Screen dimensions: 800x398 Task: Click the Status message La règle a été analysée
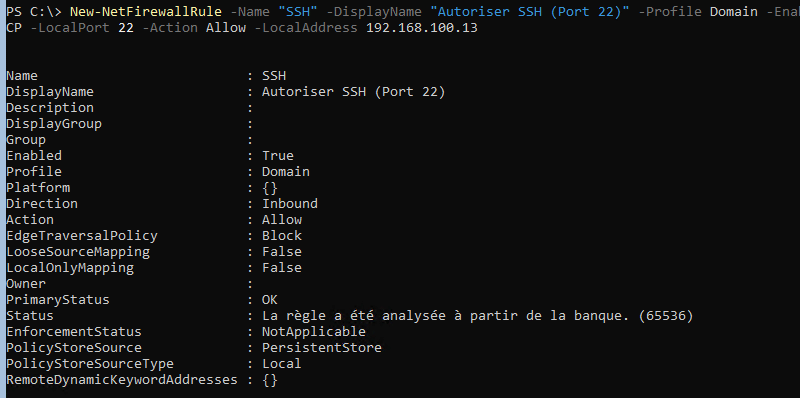click(x=478, y=316)
